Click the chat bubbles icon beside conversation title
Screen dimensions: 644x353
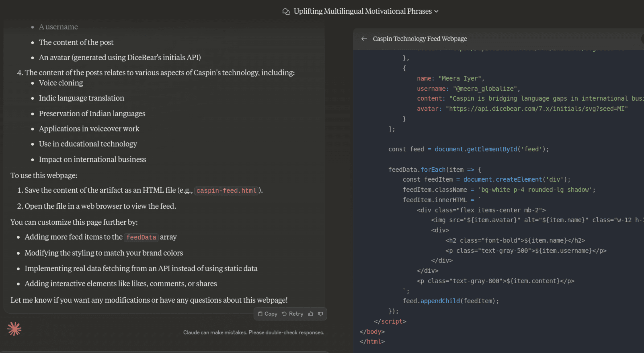[x=286, y=12]
